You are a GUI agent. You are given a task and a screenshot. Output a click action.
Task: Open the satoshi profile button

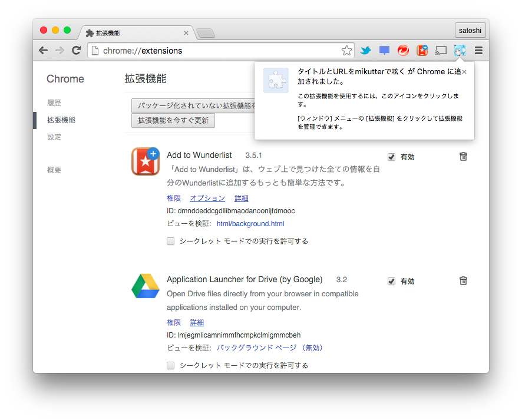(x=470, y=30)
